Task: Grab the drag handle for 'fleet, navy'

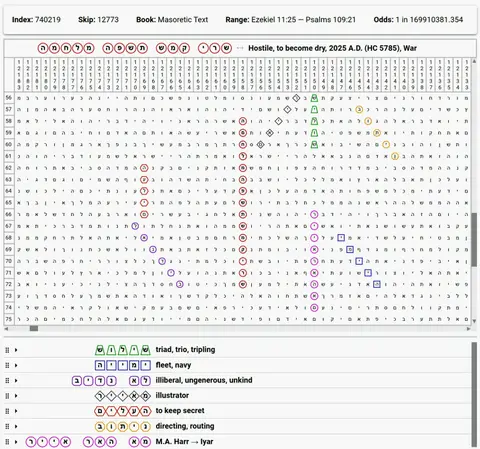Action: coord(7,365)
